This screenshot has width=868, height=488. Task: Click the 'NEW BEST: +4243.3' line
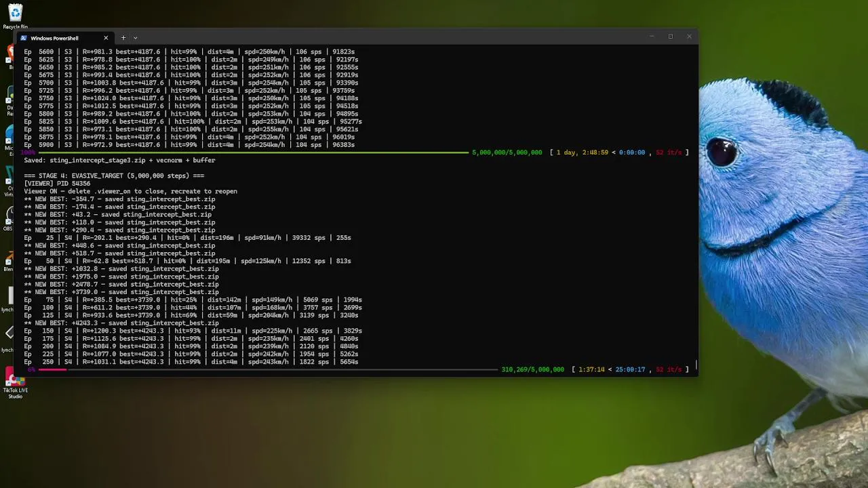pos(121,323)
